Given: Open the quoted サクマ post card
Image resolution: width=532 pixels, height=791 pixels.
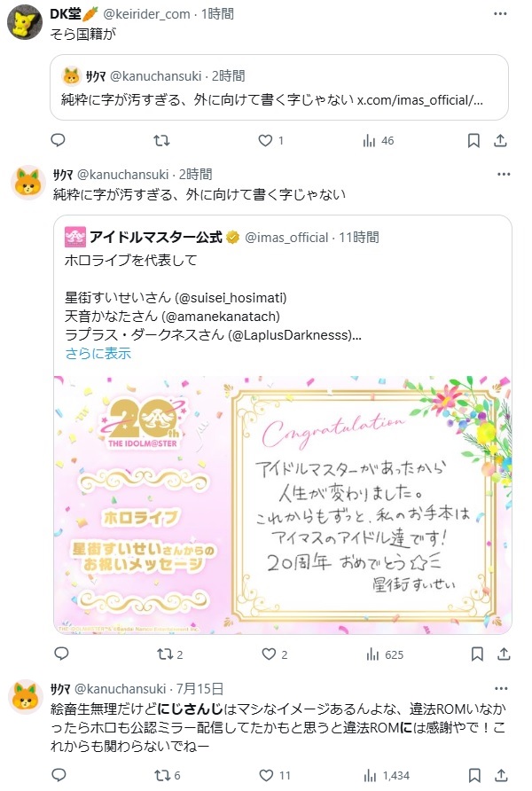Looking at the screenshot, I should [x=279, y=87].
